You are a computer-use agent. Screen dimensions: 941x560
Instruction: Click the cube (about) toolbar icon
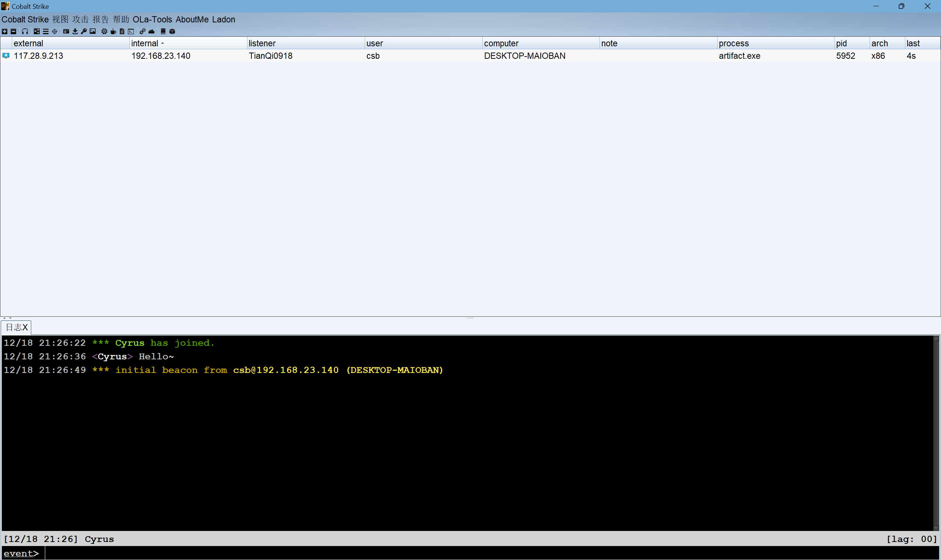tap(172, 31)
